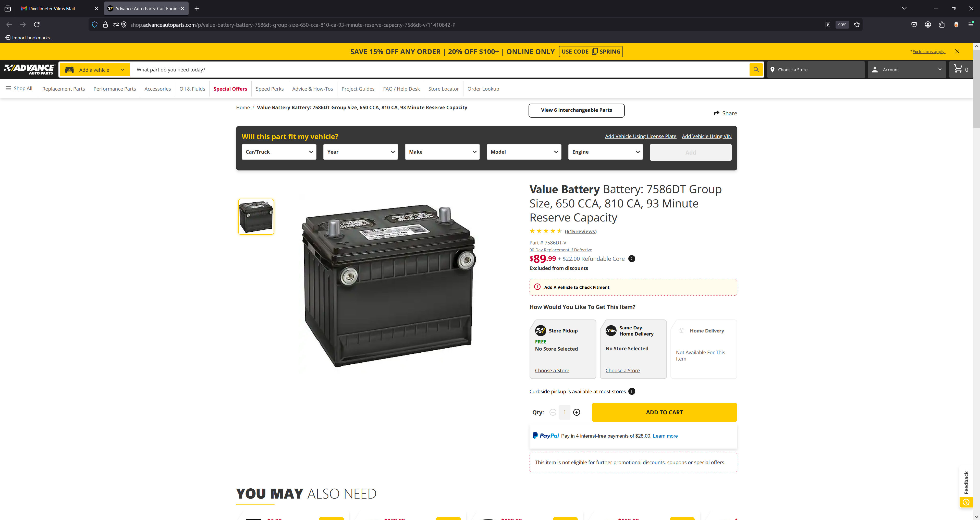The width and height of the screenshot is (980, 520).
Task: Increase quantity with the plus button
Action: (577, 412)
